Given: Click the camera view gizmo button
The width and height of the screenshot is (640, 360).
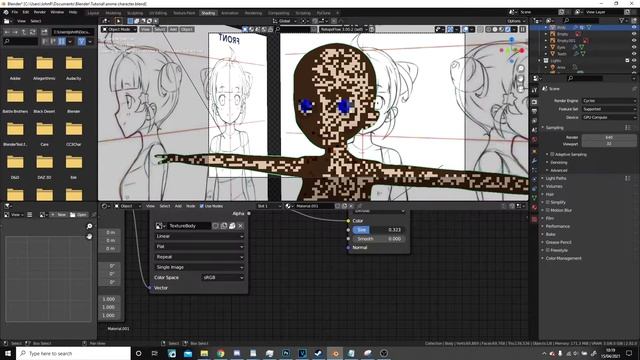Looking at the screenshot, I should click(521, 89).
